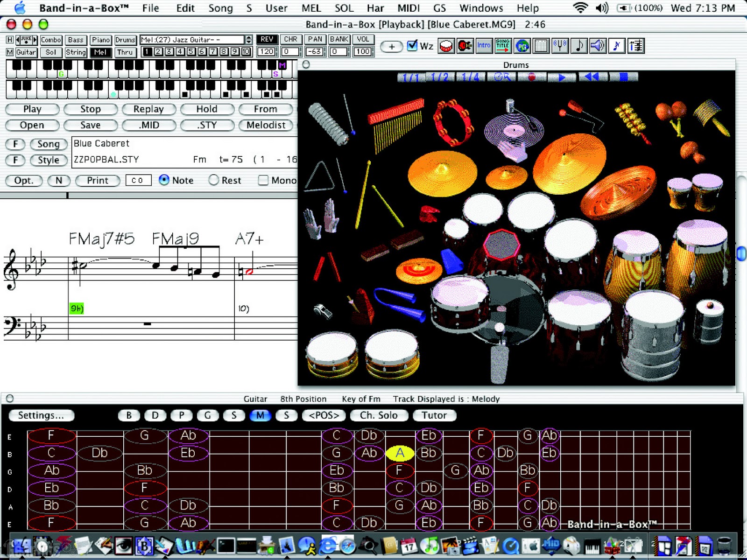Click the Jazz Guitar patch stepper arrows
This screenshot has width=747, height=560.
[x=248, y=40]
